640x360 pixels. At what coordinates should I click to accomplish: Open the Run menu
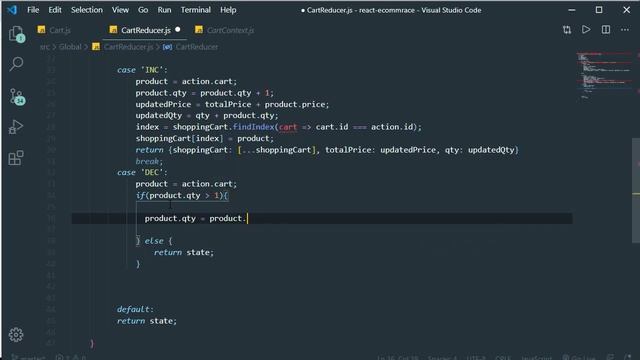click(x=164, y=10)
